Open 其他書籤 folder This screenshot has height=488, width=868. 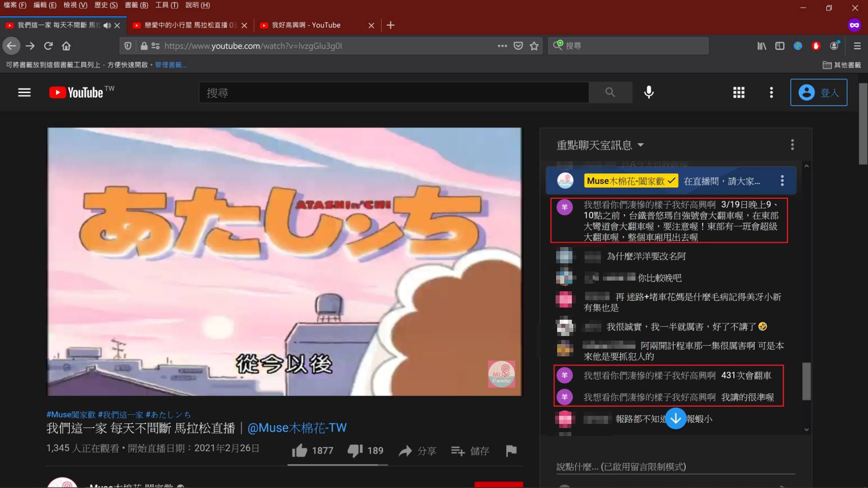tap(842, 65)
